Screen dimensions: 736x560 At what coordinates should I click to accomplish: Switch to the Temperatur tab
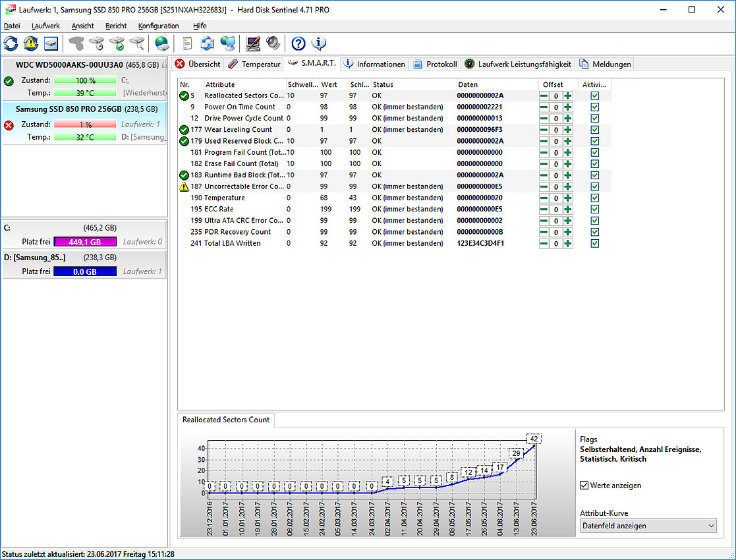[x=254, y=64]
